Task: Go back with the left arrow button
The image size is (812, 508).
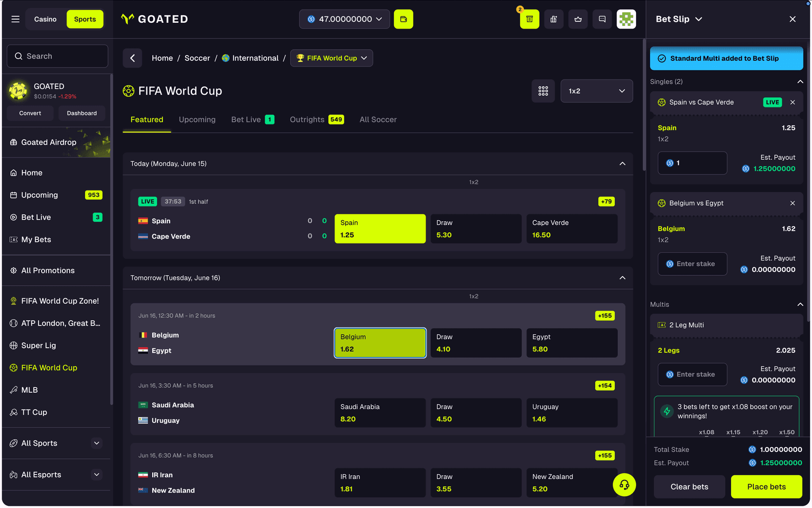Action: pos(132,58)
